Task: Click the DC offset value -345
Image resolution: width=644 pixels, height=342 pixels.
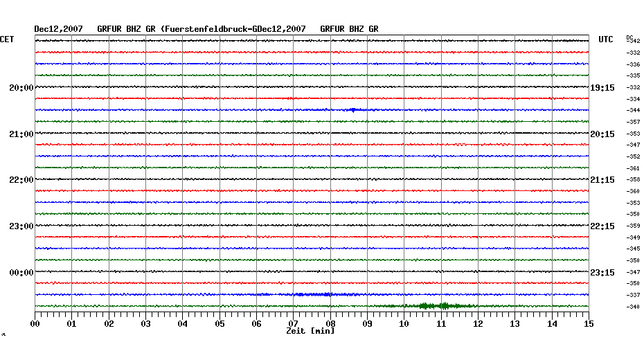Action: tap(634, 249)
